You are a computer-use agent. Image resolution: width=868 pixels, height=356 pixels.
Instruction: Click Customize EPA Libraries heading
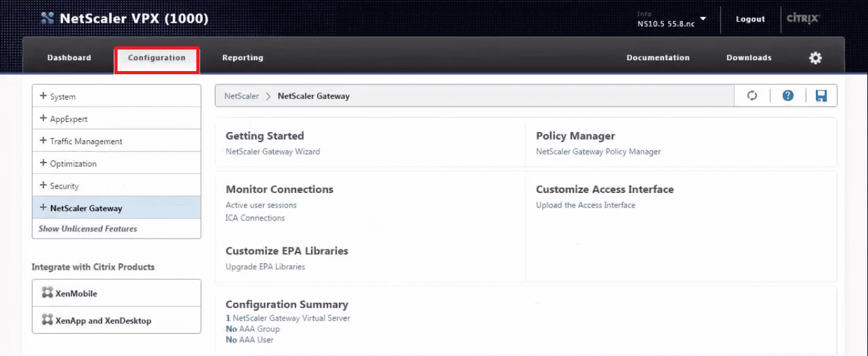tap(287, 251)
